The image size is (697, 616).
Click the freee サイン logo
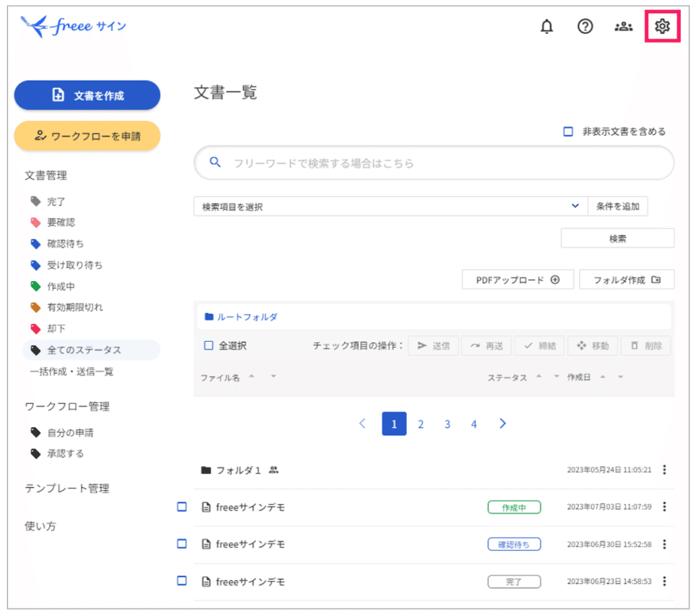pos(74,26)
